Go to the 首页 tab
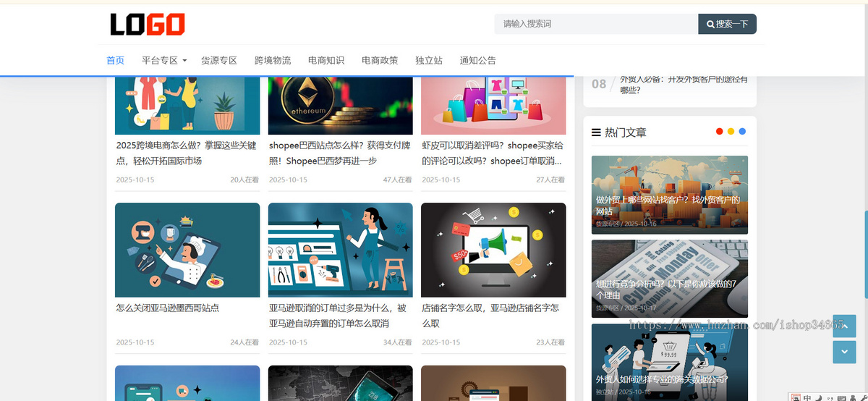 [115, 60]
